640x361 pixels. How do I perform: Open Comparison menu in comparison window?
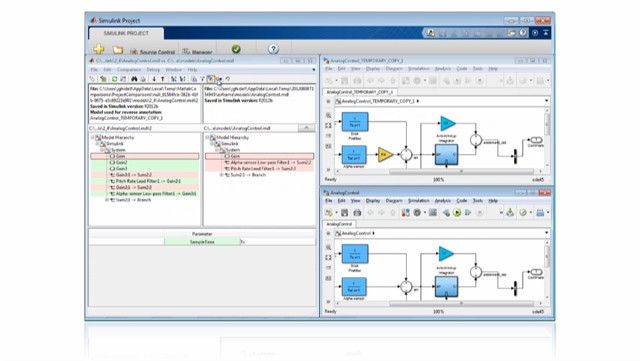129,70
